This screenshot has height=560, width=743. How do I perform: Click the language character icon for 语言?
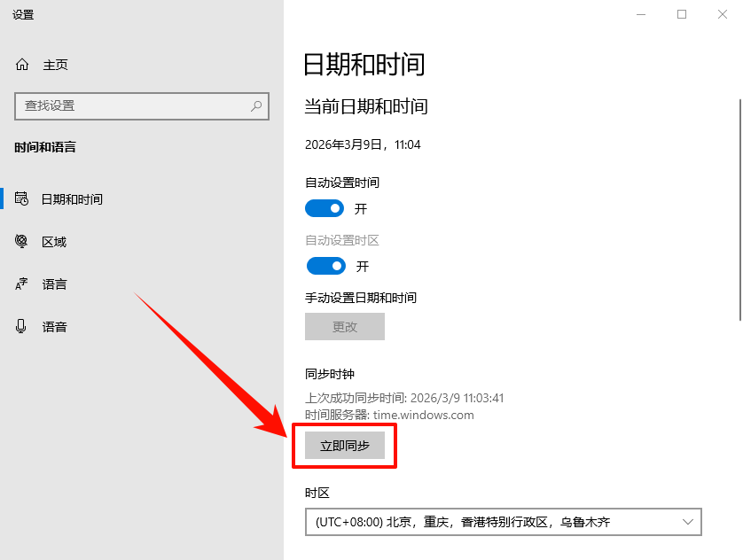coord(22,284)
